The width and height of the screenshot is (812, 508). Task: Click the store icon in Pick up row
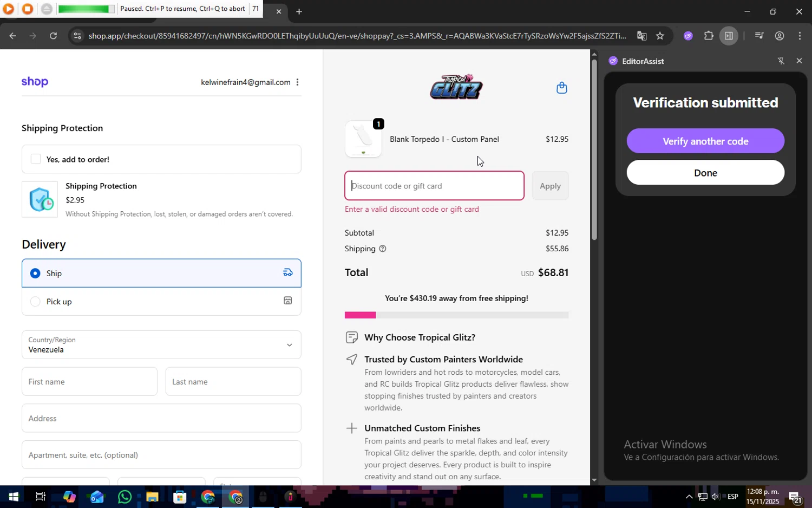(x=288, y=301)
